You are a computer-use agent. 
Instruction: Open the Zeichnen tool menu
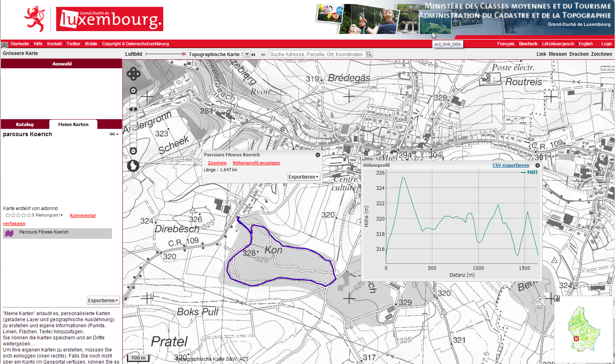pyautogui.click(x=601, y=54)
